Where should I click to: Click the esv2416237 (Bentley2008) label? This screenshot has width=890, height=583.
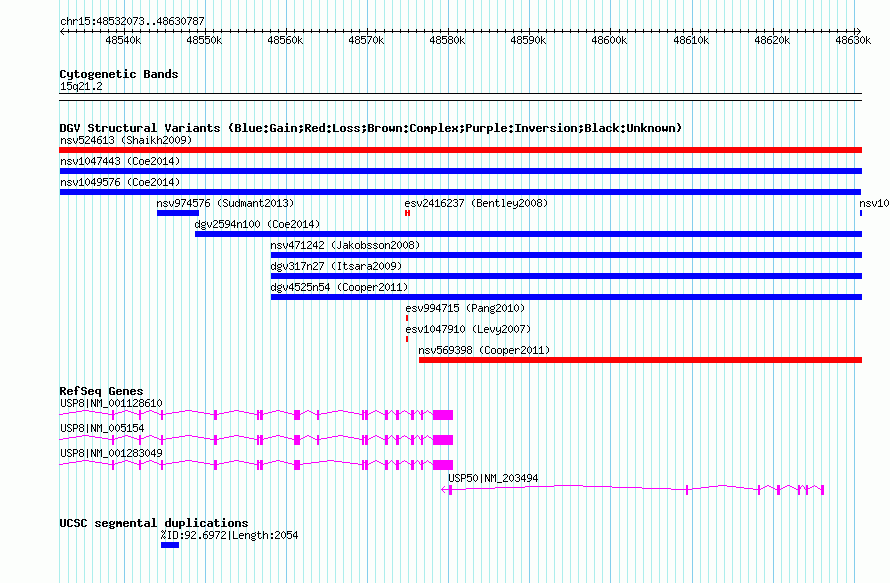(x=476, y=203)
